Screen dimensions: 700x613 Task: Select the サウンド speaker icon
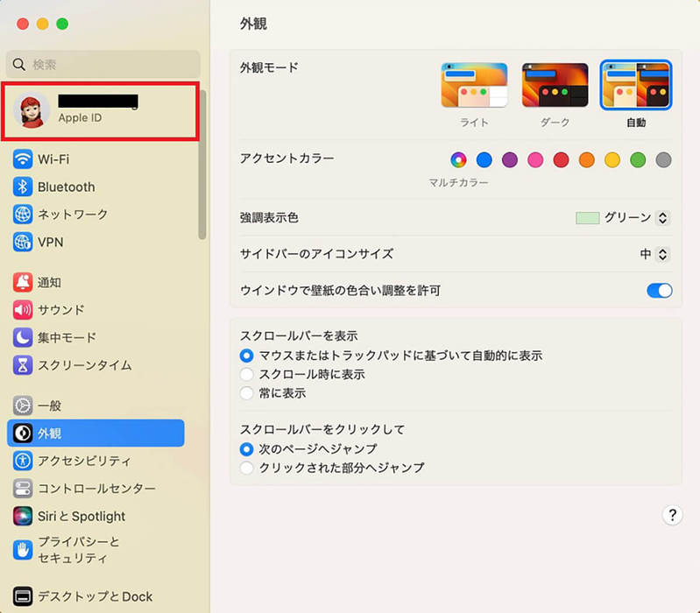click(x=23, y=310)
